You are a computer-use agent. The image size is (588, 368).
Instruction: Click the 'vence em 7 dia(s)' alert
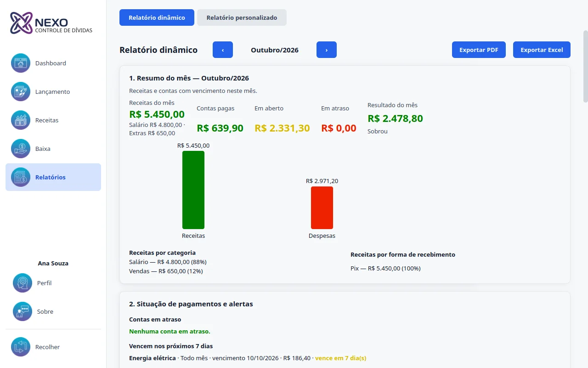340,358
